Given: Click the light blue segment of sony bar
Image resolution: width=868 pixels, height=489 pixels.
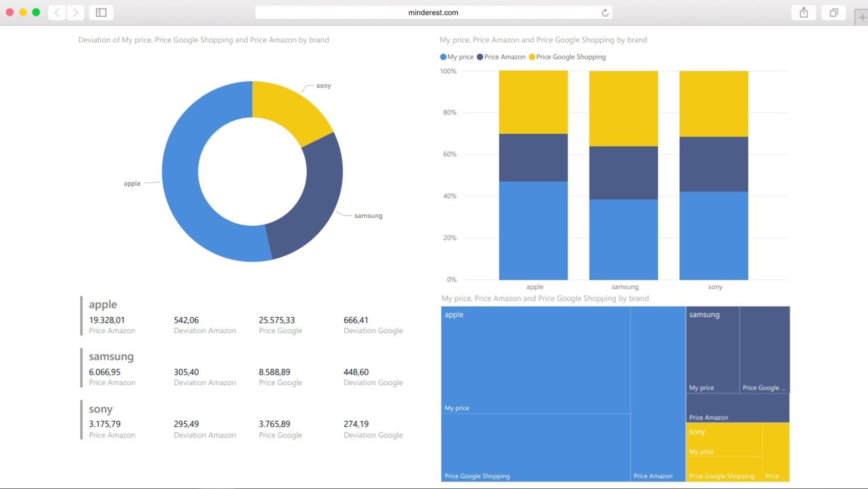Looking at the screenshot, I should (x=714, y=235).
